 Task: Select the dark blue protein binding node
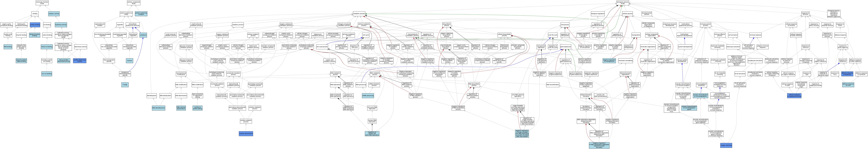pyautogui.click(x=35, y=25)
